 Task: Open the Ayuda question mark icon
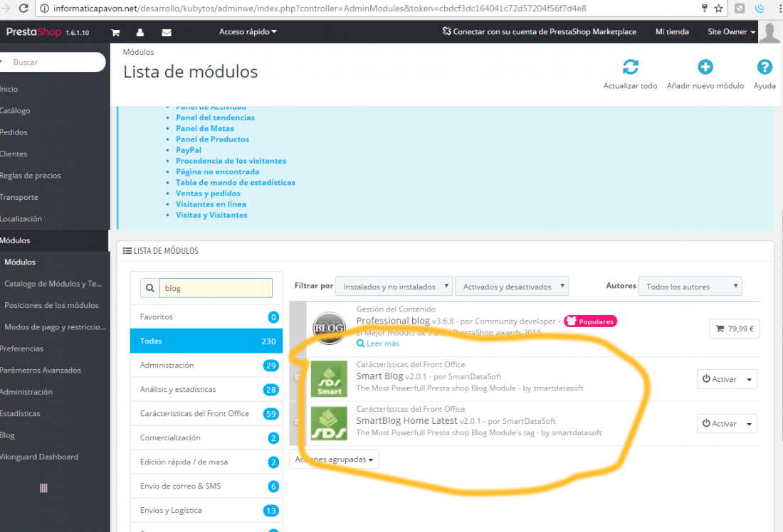click(x=764, y=67)
